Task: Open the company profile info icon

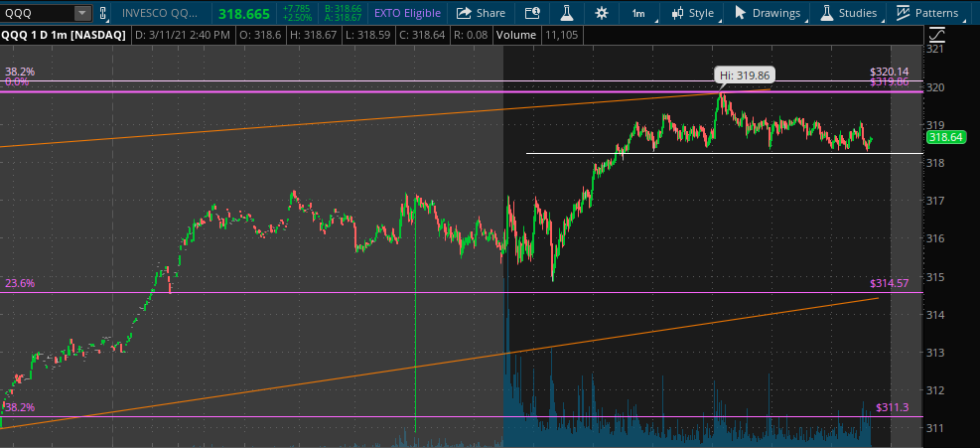Action: (x=533, y=13)
